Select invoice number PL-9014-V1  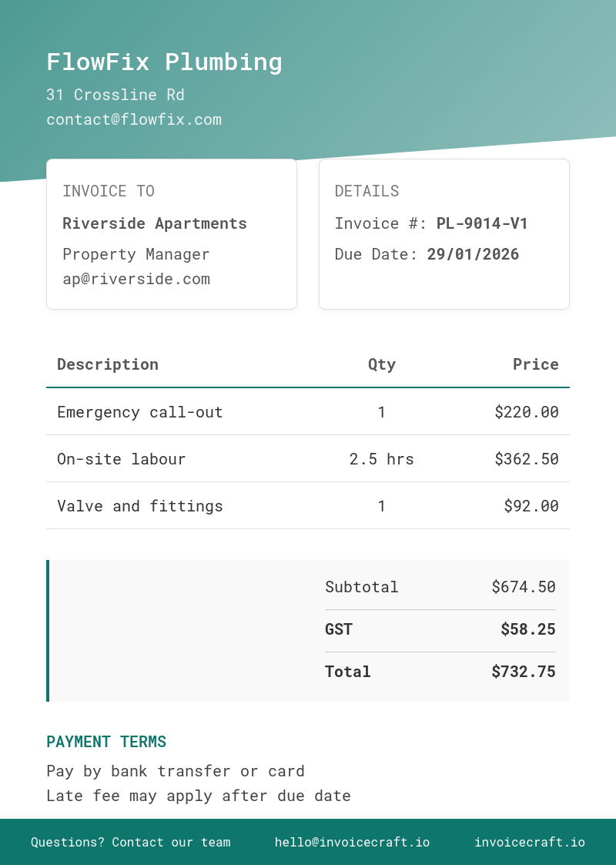(x=482, y=223)
